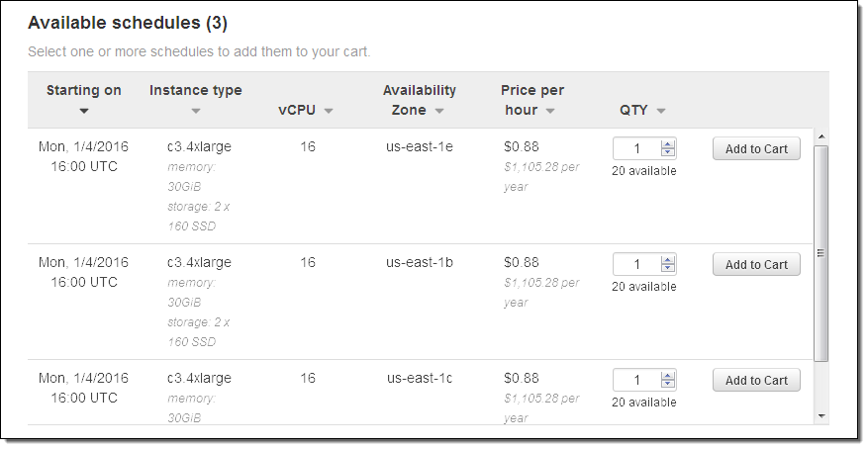Sort by QTY column arrow
This screenshot has width=868, height=449.
661,111
